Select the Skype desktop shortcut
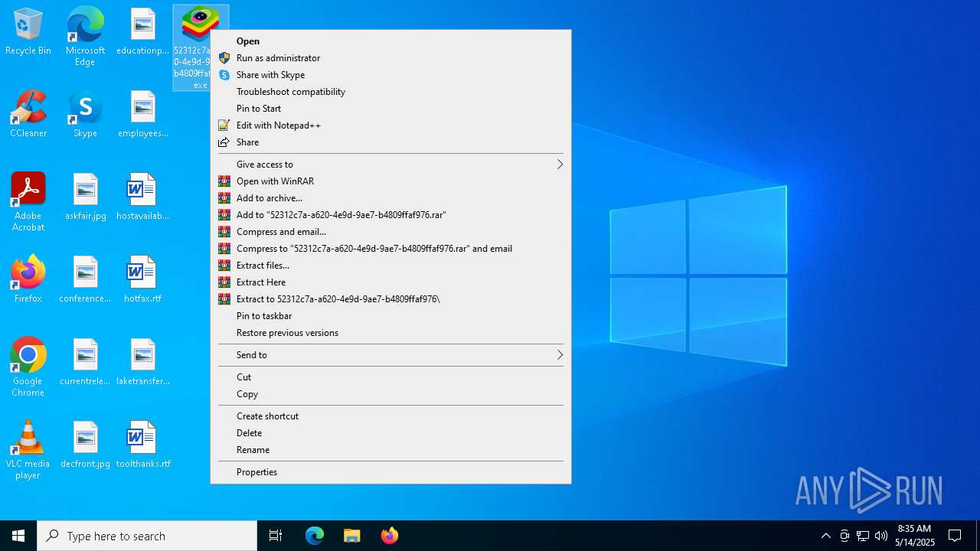 85,115
